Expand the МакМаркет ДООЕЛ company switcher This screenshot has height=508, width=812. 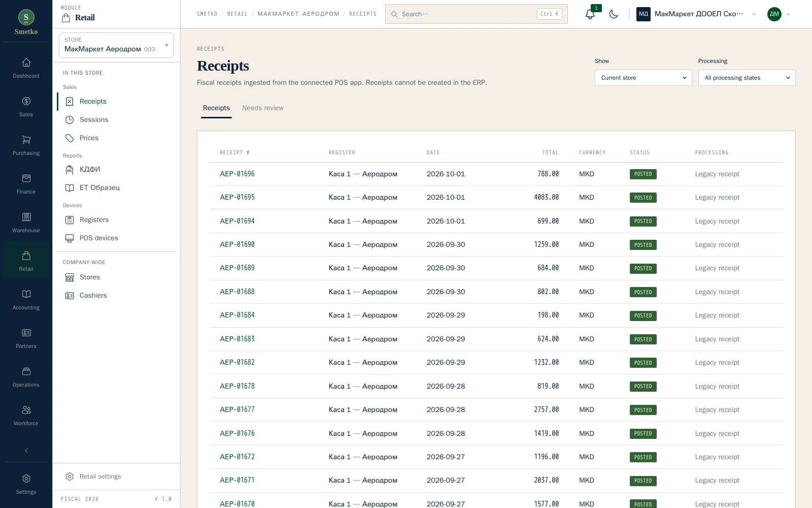[x=696, y=14]
